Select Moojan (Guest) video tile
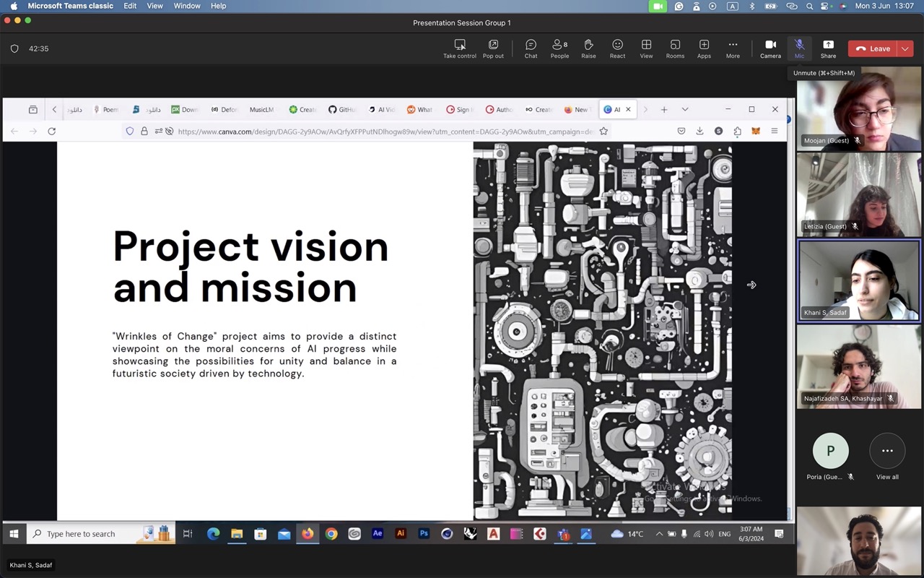This screenshot has width=924, height=578. coord(859,109)
